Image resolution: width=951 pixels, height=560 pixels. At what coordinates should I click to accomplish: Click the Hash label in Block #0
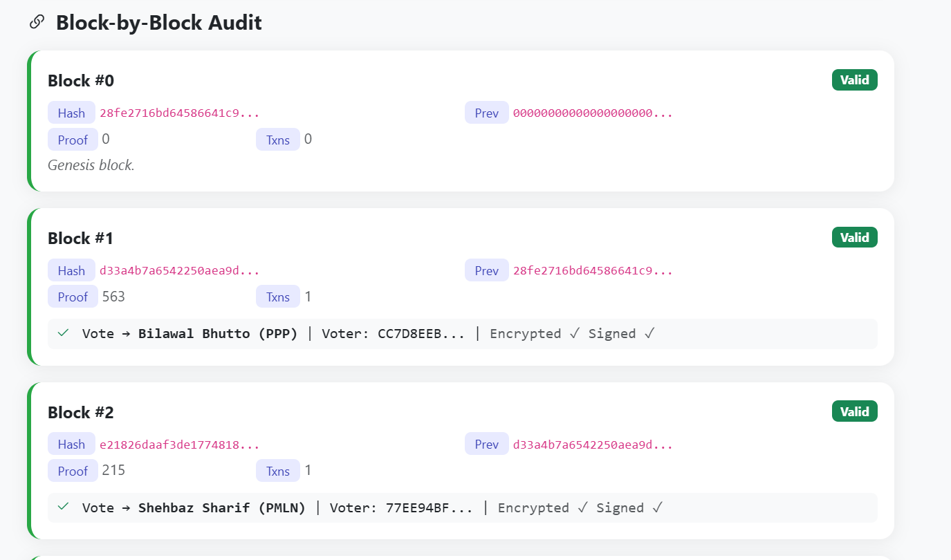point(71,113)
